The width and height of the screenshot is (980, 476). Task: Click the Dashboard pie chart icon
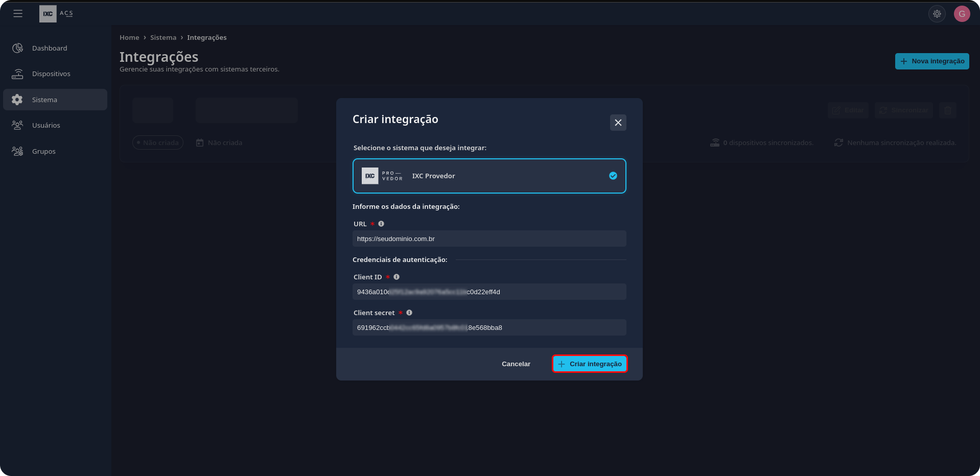(x=17, y=48)
